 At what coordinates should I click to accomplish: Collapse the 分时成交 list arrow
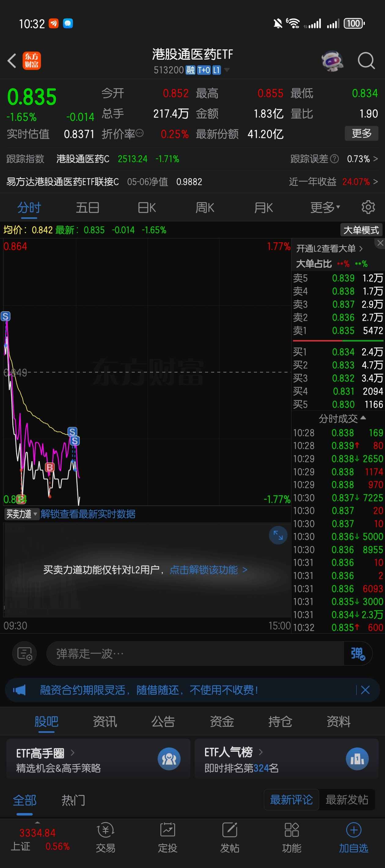(363, 418)
